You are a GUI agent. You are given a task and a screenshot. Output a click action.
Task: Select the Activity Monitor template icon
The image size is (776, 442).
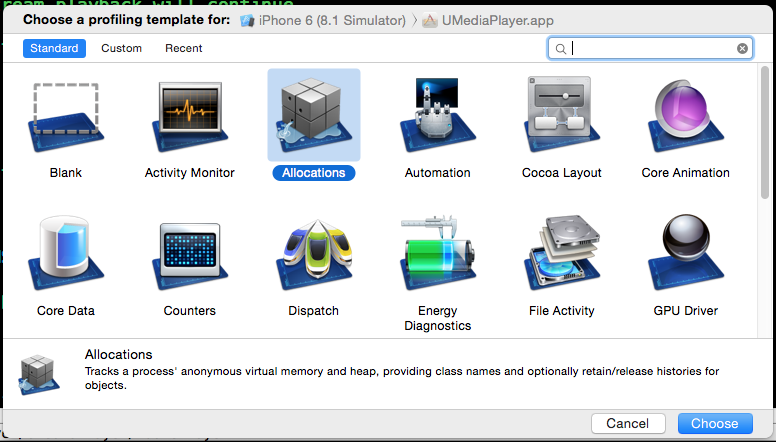pos(190,117)
